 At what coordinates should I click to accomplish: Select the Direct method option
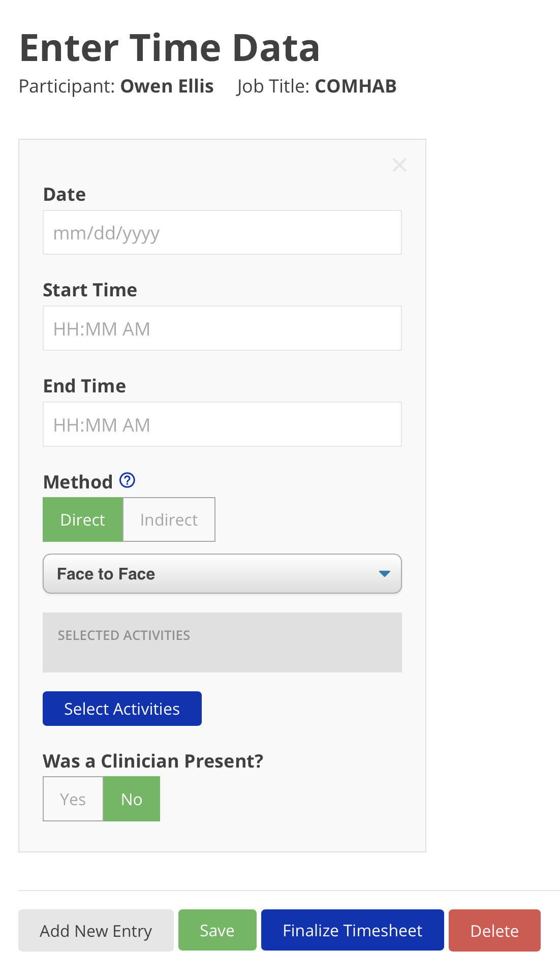point(83,519)
